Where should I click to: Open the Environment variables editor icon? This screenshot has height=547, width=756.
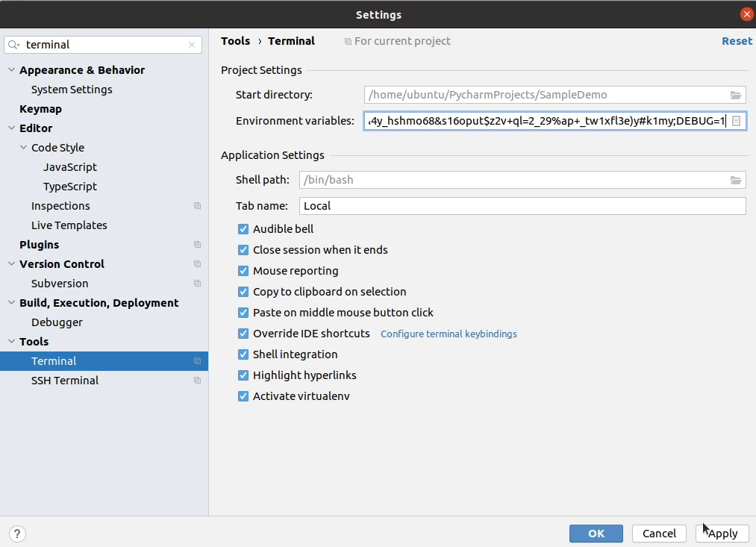pyautogui.click(x=736, y=120)
